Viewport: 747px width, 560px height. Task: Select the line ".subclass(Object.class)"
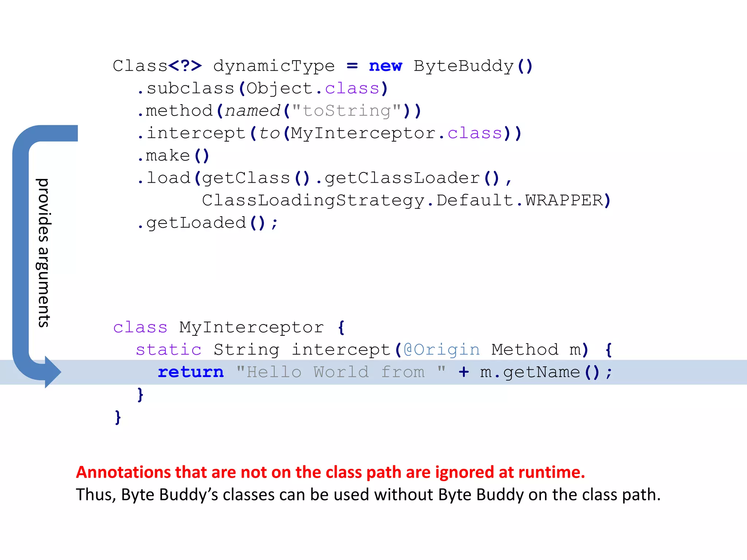[262, 89]
